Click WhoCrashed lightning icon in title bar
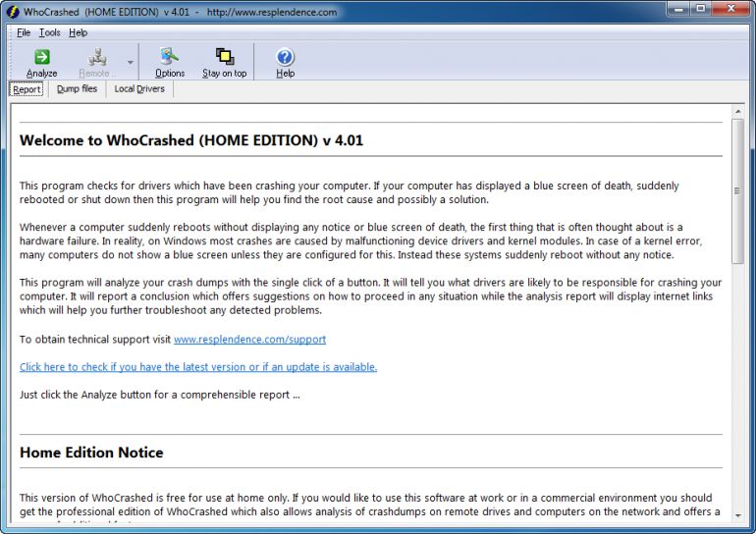Viewport: 756px width, 534px height. pos(13,12)
